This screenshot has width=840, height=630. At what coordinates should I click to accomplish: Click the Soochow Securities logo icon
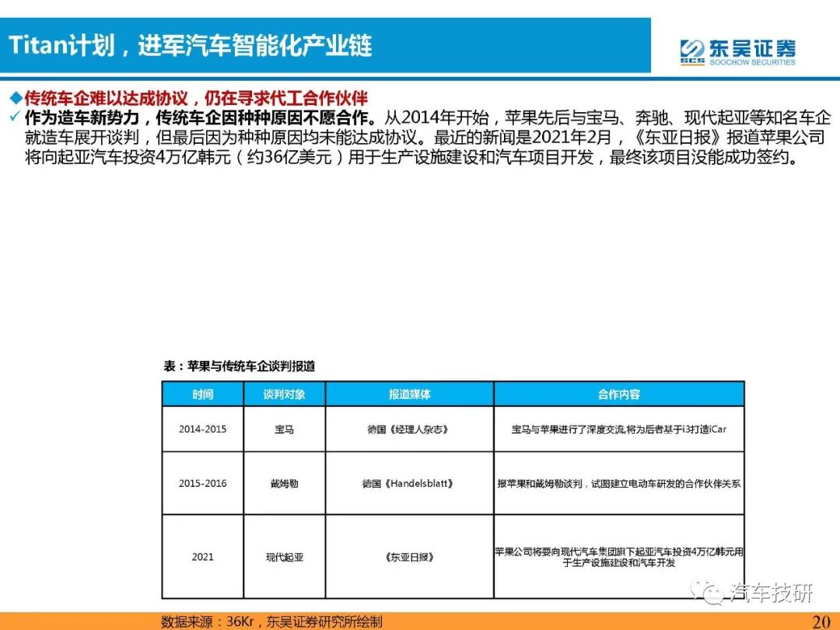(692, 52)
